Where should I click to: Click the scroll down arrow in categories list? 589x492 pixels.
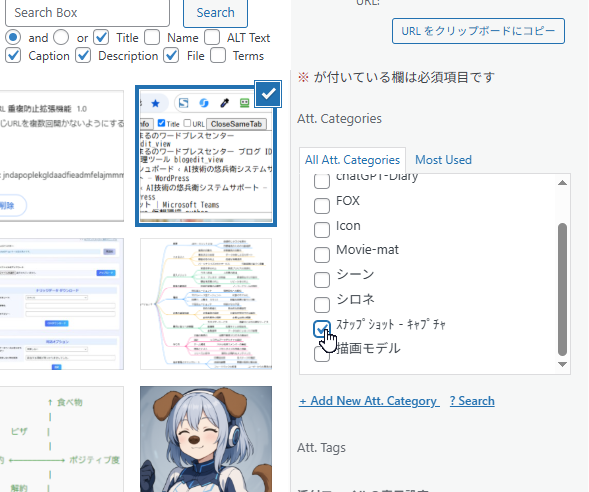[x=562, y=364]
